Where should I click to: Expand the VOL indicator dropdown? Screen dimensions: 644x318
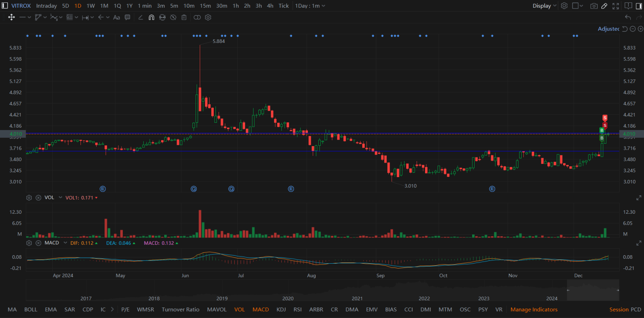click(x=60, y=198)
